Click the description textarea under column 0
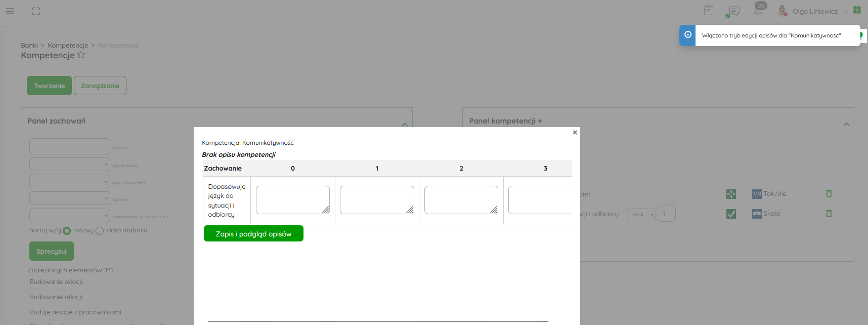Screen dimensions: 868x325 (292, 199)
